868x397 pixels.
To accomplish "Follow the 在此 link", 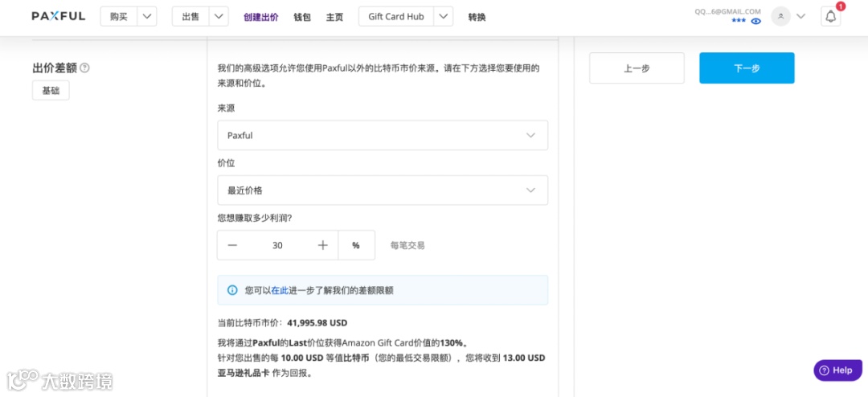I will 280,290.
